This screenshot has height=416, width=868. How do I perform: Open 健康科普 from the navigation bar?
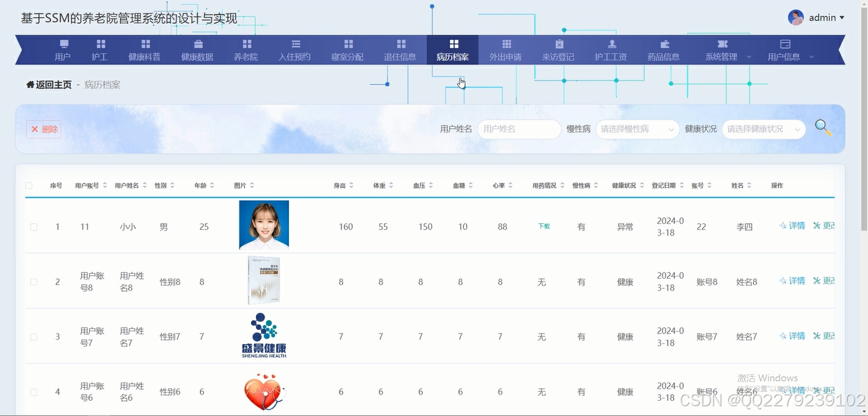(145, 49)
